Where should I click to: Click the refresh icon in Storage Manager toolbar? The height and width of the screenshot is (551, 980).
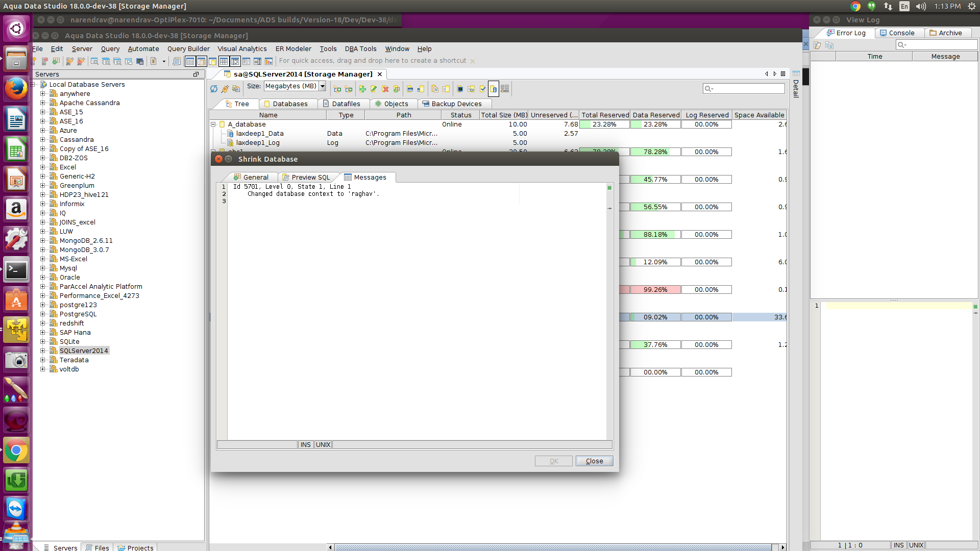pyautogui.click(x=214, y=89)
